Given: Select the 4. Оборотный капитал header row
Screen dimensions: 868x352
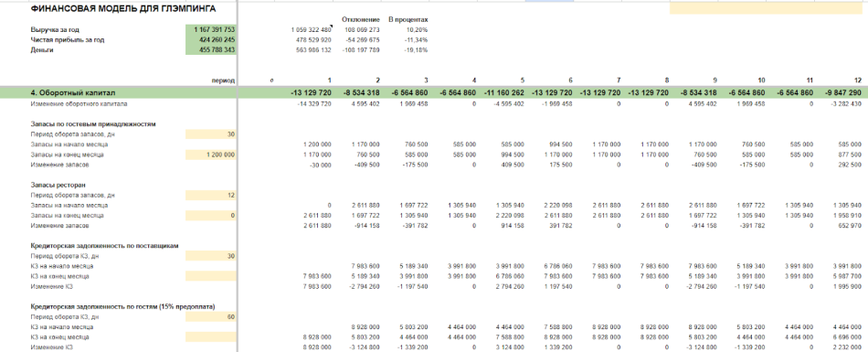Looking at the screenshot, I should coord(434,92).
